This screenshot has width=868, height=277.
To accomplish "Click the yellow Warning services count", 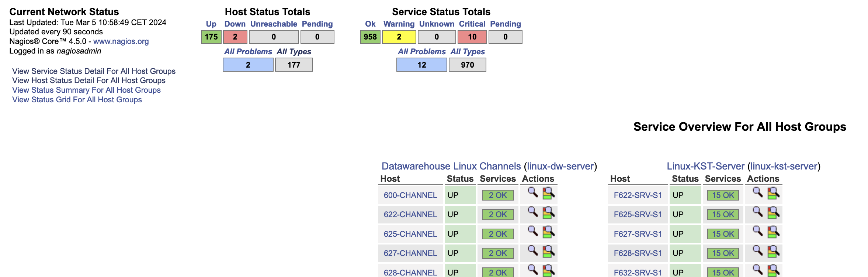I will point(399,37).
